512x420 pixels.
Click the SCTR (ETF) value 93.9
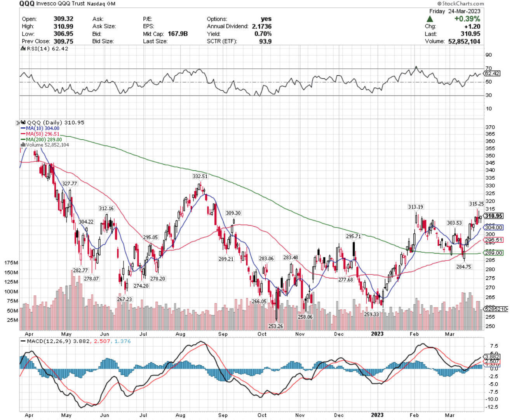(x=265, y=41)
